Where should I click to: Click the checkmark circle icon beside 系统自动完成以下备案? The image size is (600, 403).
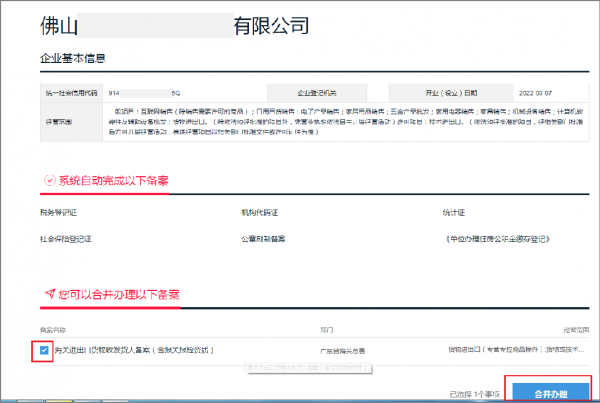pyautogui.click(x=48, y=181)
